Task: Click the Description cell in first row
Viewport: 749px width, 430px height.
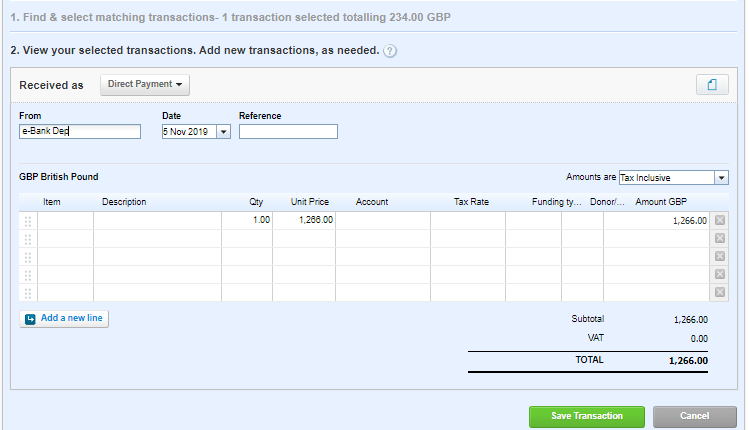Action: [157, 221]
